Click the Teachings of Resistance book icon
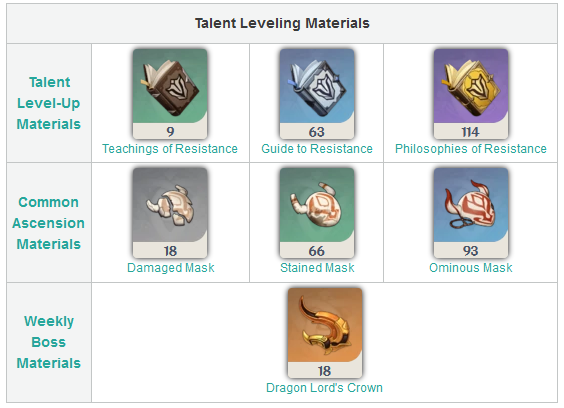 170,94
